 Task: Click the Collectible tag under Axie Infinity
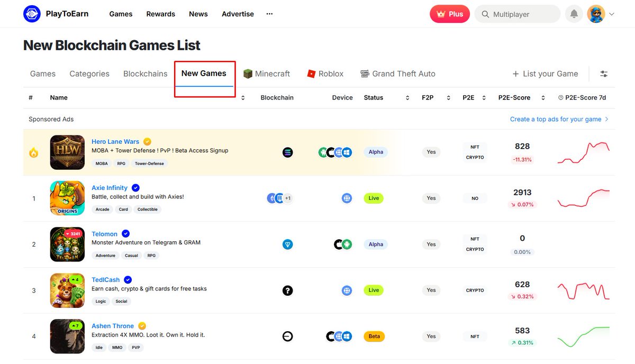click(x=148, y=210)
